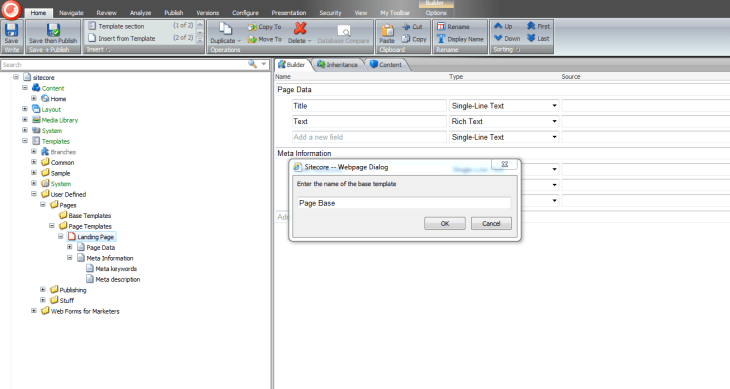Close the Sitecore Webpage Dialog
730x389 pixels.
[x=505, y=164]
